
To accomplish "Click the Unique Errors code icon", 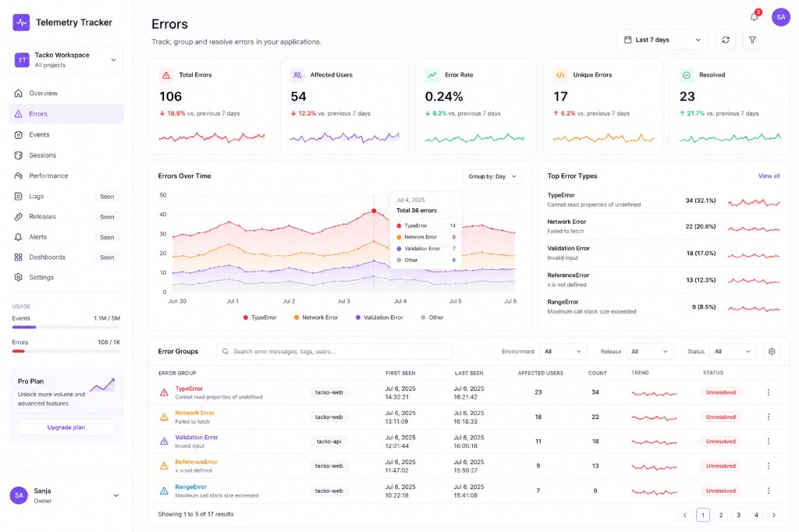I will click(x=560, y=75).
